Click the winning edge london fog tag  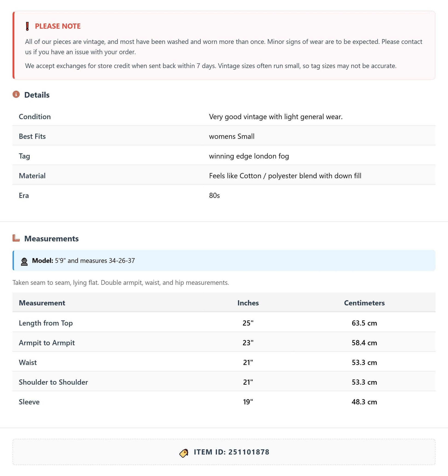[x=249, y=156]
